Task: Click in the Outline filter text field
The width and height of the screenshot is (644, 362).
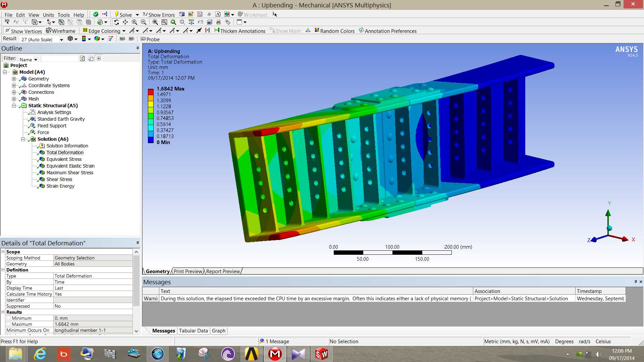Action: coord(59,59)
